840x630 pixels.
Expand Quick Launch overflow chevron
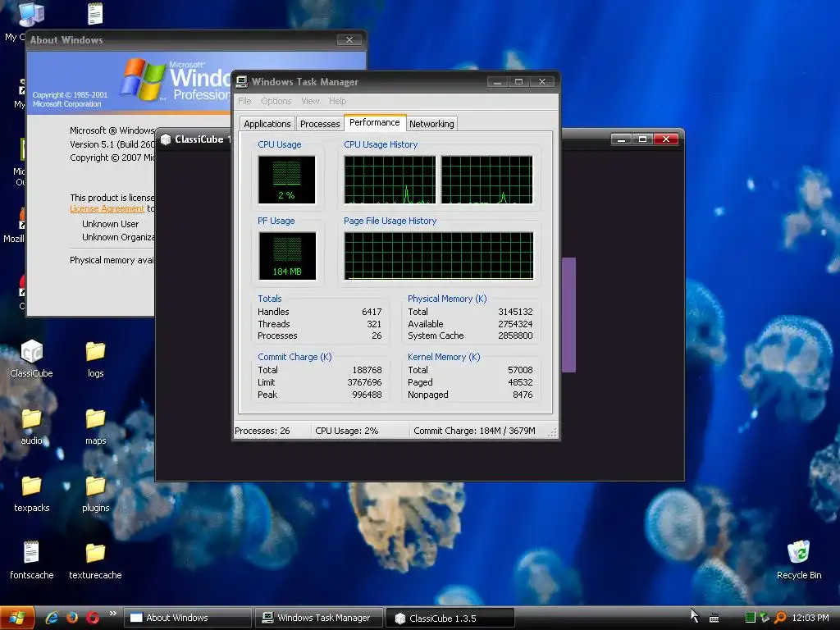112,614
